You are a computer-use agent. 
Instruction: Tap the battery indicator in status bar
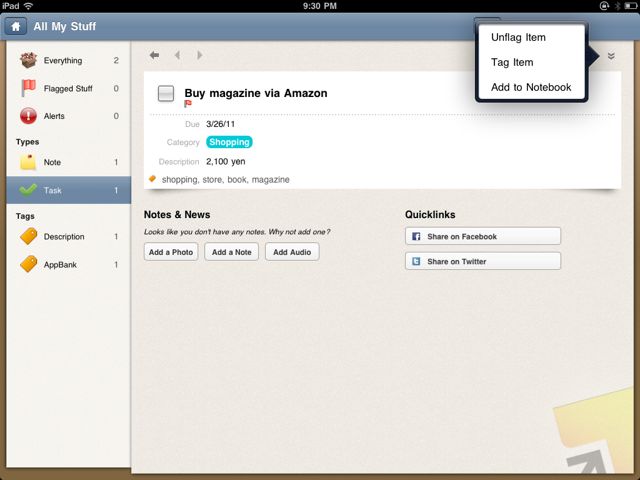pos(630,6)
